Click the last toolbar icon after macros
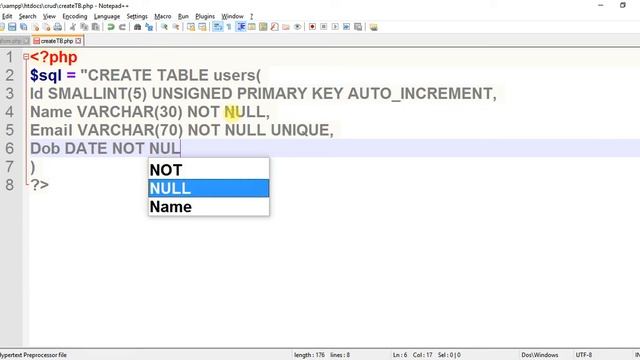Image resolution: width=640 pixels, height=360 pixels. 373,27
